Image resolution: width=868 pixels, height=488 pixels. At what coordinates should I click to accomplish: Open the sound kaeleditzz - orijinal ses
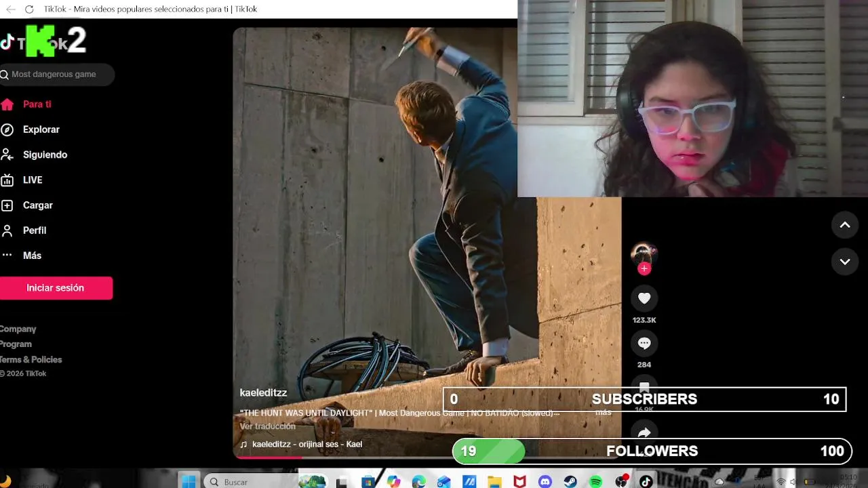[x=307, y=445]
